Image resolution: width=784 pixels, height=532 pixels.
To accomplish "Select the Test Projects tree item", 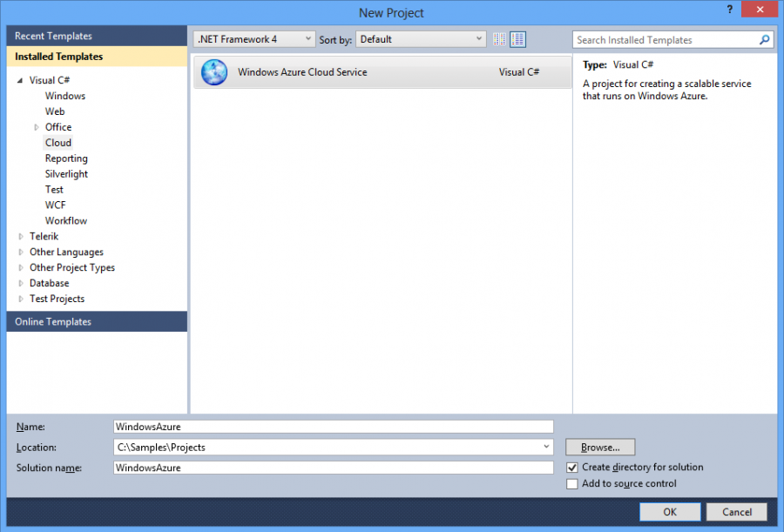I will [57, 299].
